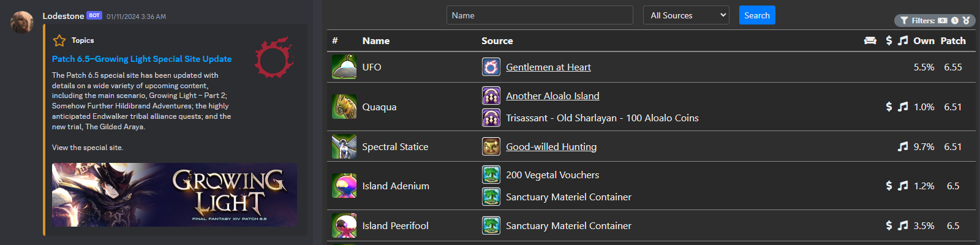The width and height of the screenshot is (980, 245).
Task: Click the icon beside 200 Vegetal Vouchers
Action: coord(491,175)
